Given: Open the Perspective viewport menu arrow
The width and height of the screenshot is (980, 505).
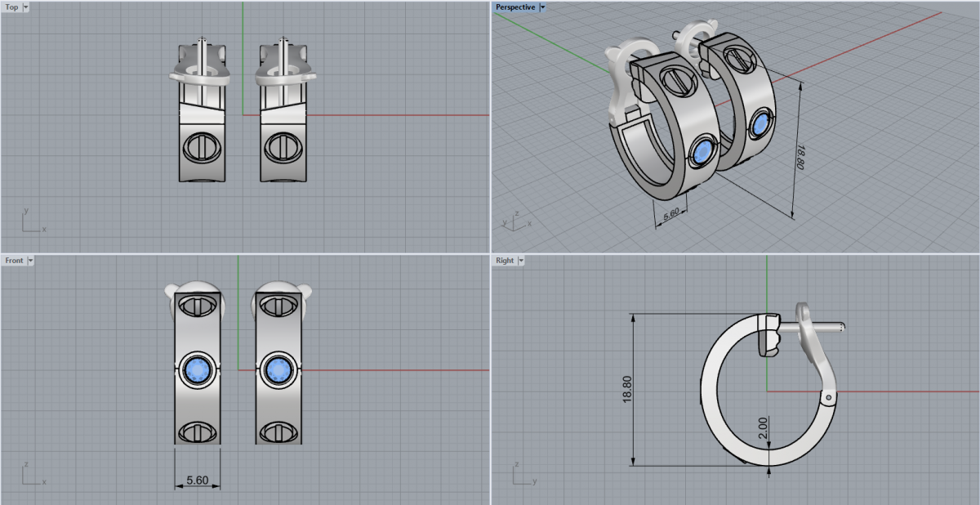Looking at the screenshot, I should (x=543, y=7).
